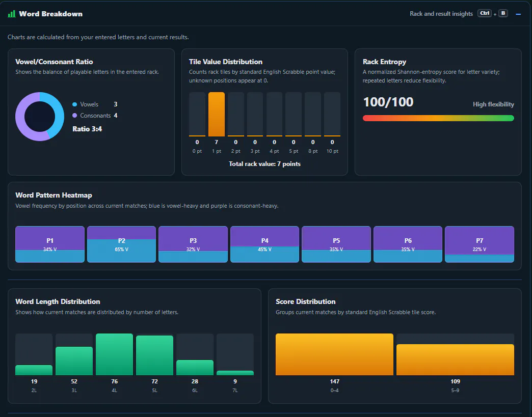Click the orange 1 pt tile bar
Image resolution: width=532 pixels, height=417 pixels.
(x=217, y=114)
